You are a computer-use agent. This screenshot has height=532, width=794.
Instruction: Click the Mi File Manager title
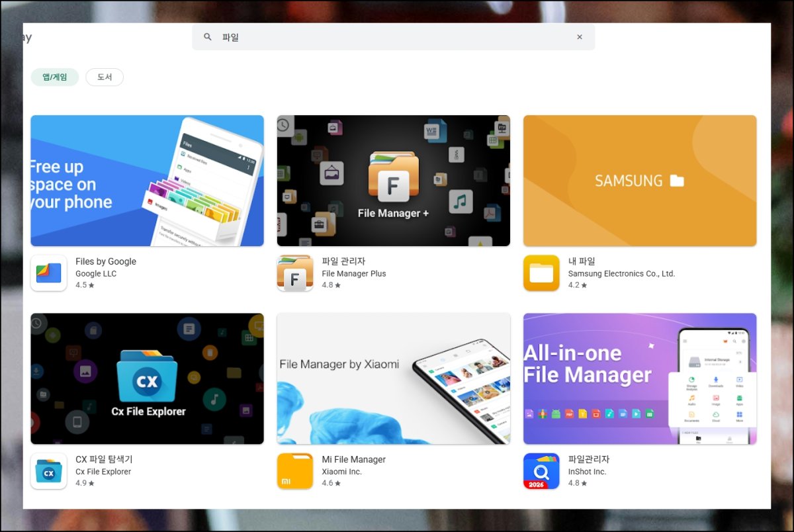(353, 459)
